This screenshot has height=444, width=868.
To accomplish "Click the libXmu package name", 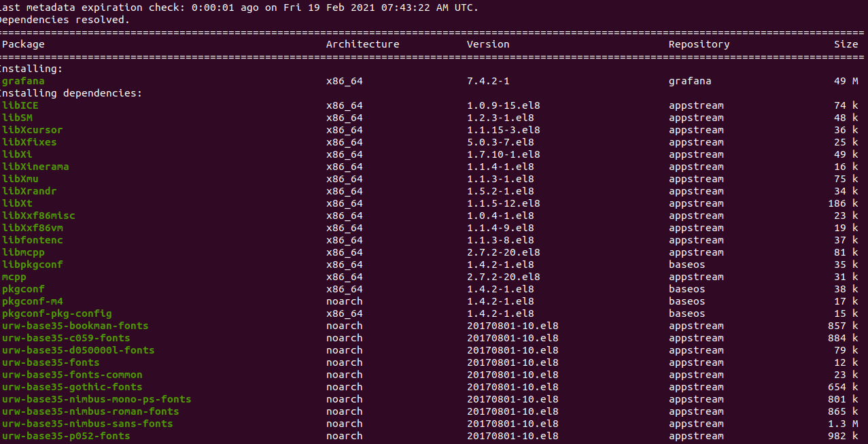I will tap(20, 179).
